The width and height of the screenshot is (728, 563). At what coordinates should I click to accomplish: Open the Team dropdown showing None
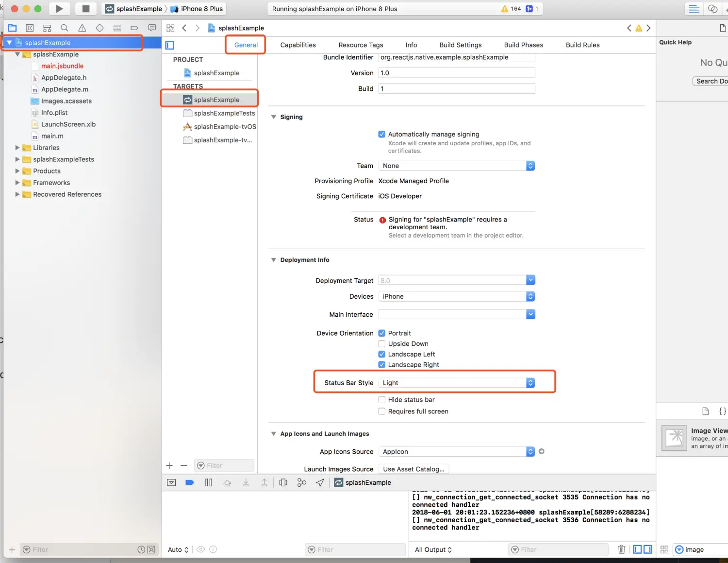[456, 166]
